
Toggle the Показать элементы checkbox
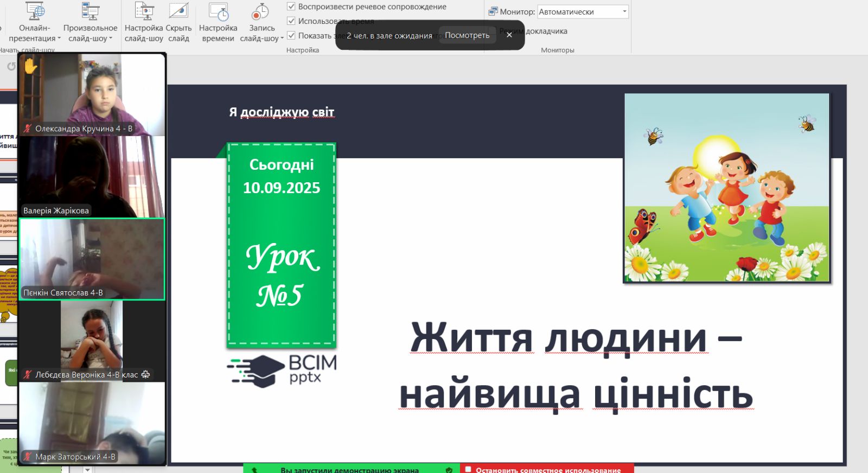click(291, 35)
